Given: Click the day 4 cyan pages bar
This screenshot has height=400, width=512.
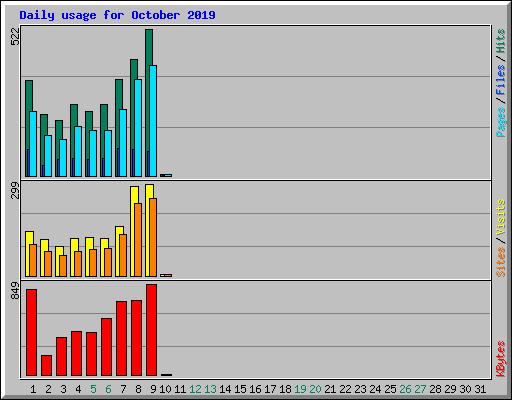Looking at the screenshot, I should pyautogui.click(x=78, y=151).
